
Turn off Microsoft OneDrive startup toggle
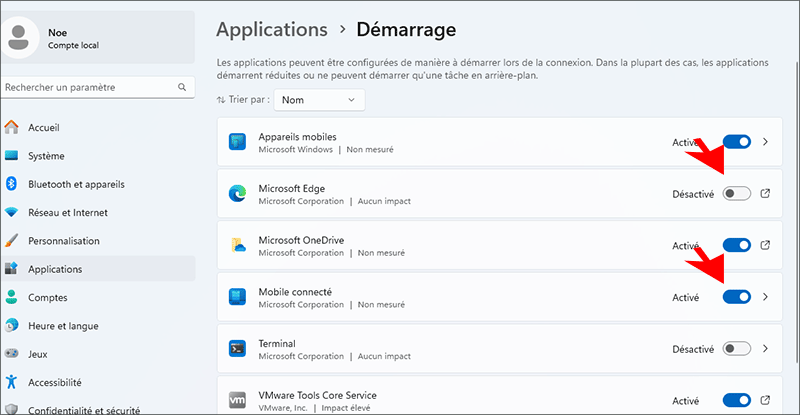pyautogui.click(x=737, y=246)
